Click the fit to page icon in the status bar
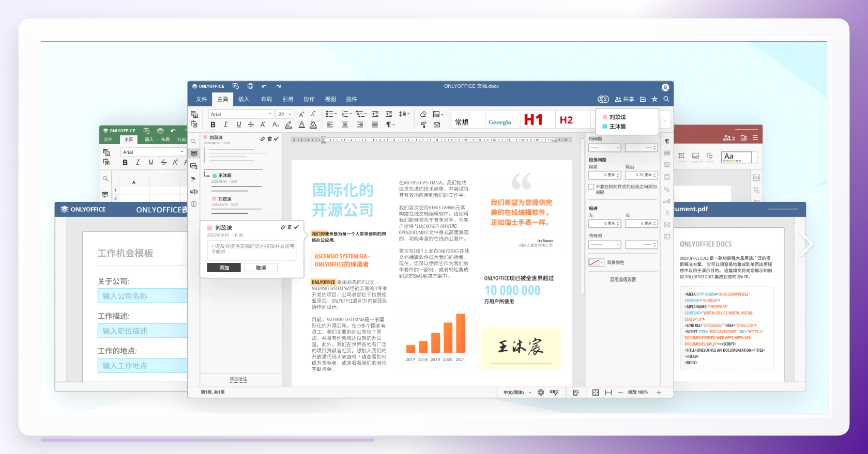 click(596, 393)
